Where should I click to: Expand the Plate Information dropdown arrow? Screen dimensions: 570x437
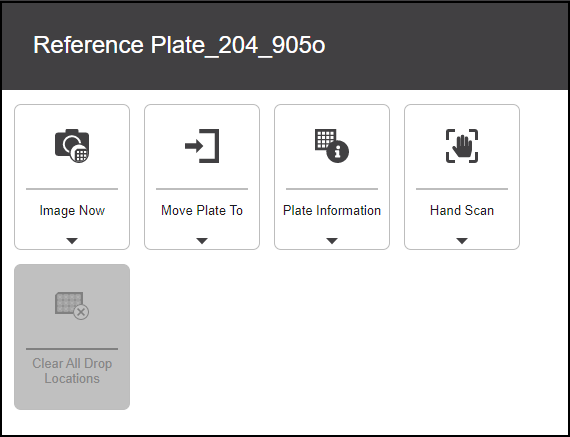tap(332, 241)
